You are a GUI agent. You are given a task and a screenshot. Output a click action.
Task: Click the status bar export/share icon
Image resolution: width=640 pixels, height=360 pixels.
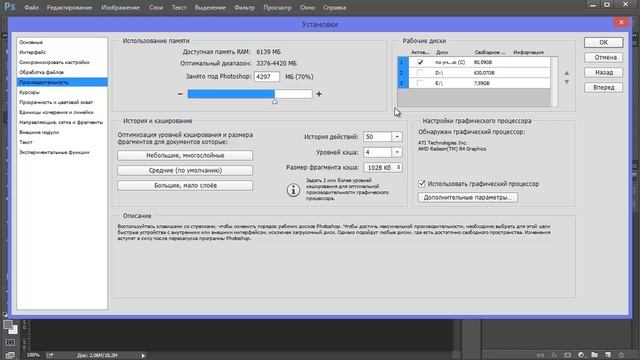50,355
